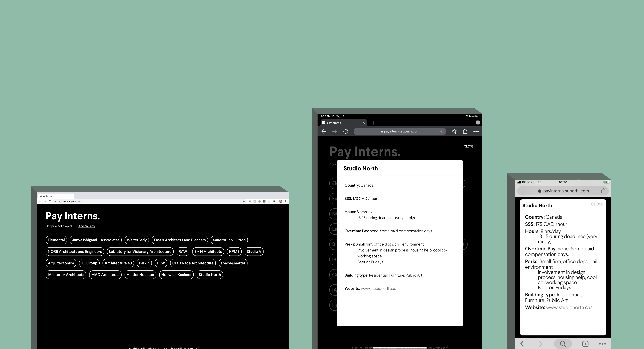
Task: Open phone tab switcher showing 1
Action: [x=585, y=344]
